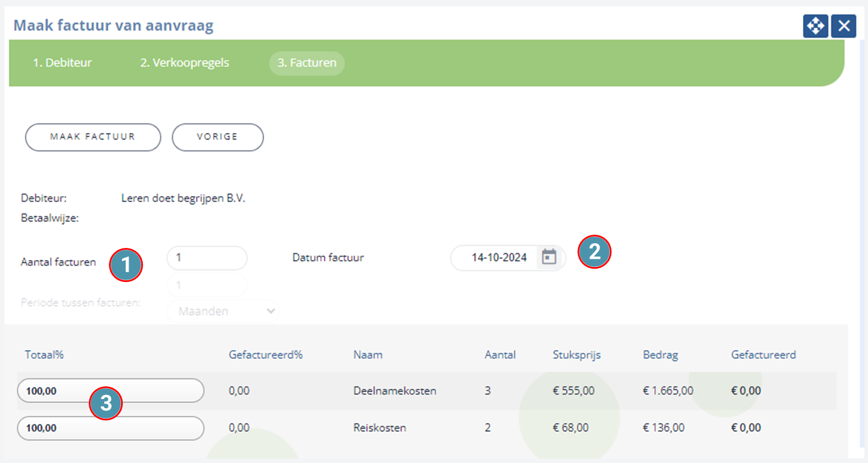Close the Maak factuur van aanvraag dialog
The image size is (868, 463).
pos(843,27)
